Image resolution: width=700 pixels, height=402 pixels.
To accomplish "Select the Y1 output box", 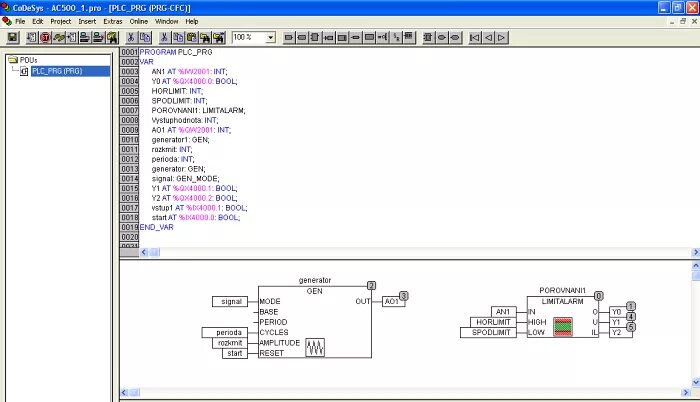I will (621, 322).
